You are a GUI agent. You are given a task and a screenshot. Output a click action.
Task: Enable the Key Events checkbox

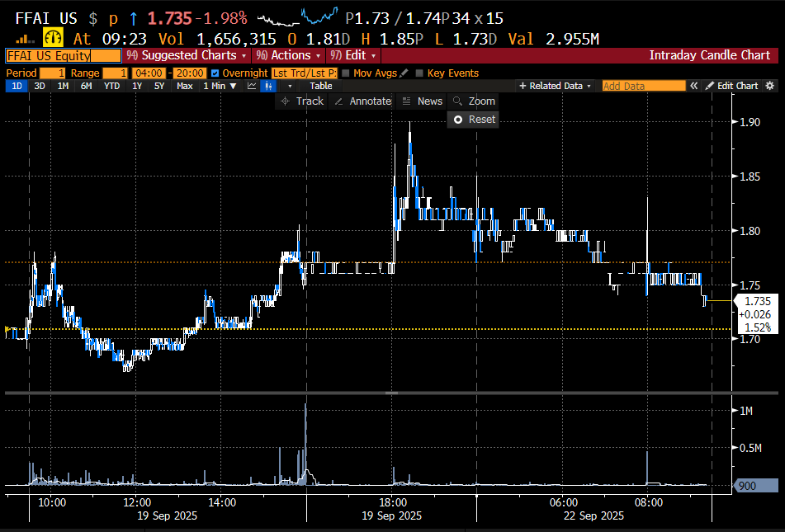[419, 73]
